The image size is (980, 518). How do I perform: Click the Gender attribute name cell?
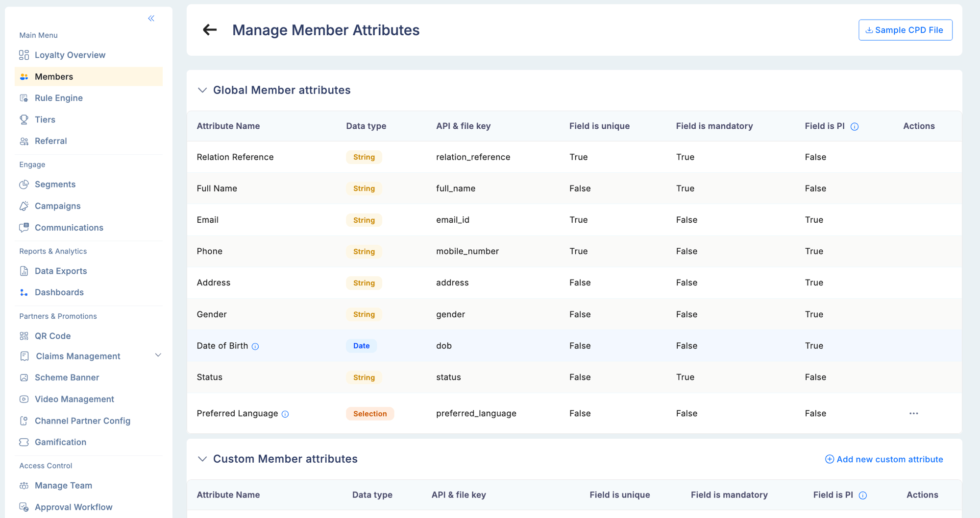[212, 314]
